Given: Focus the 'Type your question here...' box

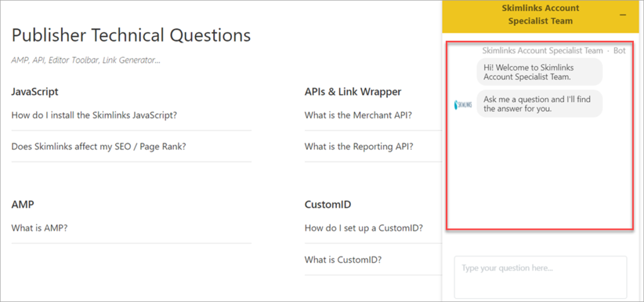Looking at the screenshot, I should (540, 277).
